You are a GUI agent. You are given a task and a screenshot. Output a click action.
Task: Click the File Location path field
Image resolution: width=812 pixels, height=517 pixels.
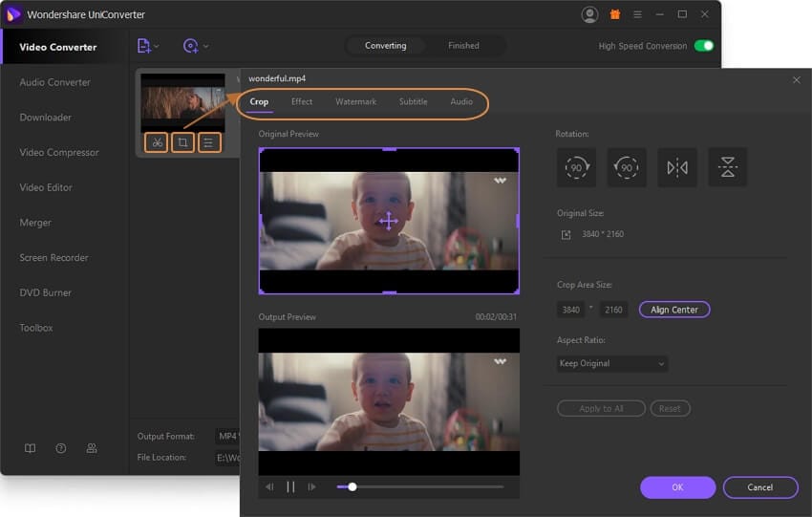(227, 458)
